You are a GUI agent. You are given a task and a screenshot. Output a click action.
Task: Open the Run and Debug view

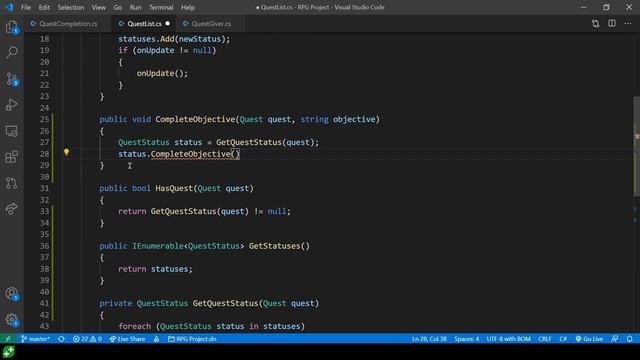coord(11,105)
